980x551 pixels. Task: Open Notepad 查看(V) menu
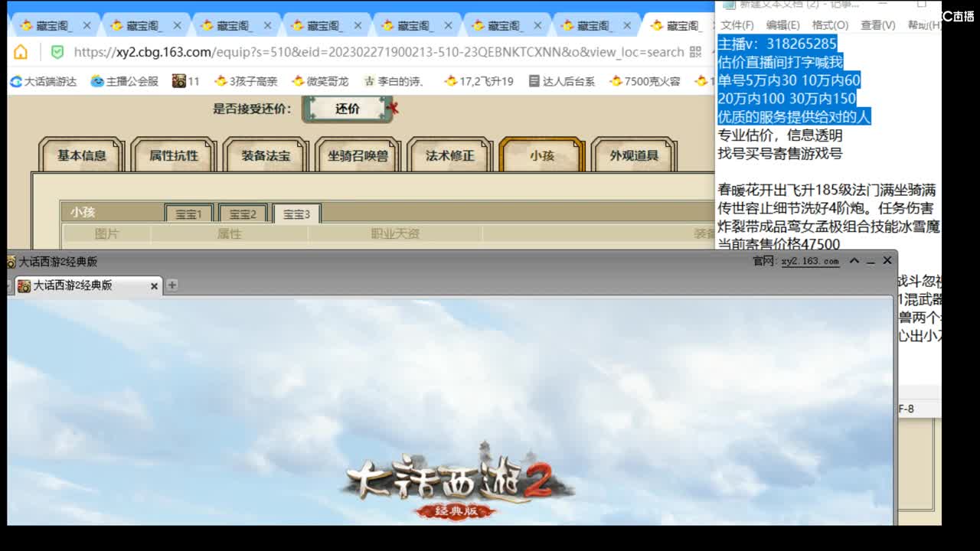point(878,25)
